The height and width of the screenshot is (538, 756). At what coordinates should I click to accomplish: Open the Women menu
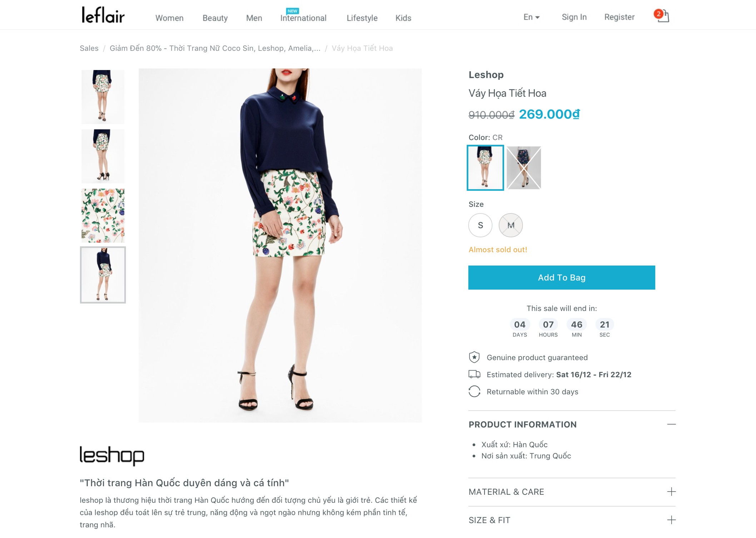[x=169, y=18]
